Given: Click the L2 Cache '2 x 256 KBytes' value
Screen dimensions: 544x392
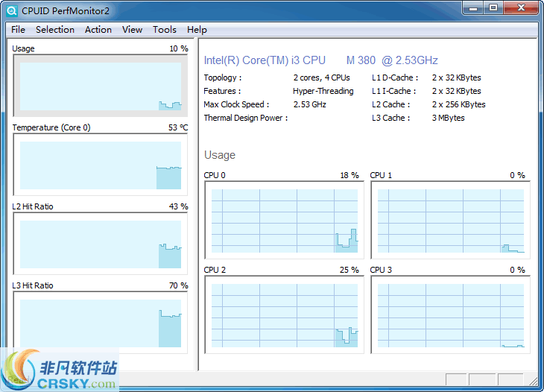Looking at the screenshot, I should coord(458,104).
